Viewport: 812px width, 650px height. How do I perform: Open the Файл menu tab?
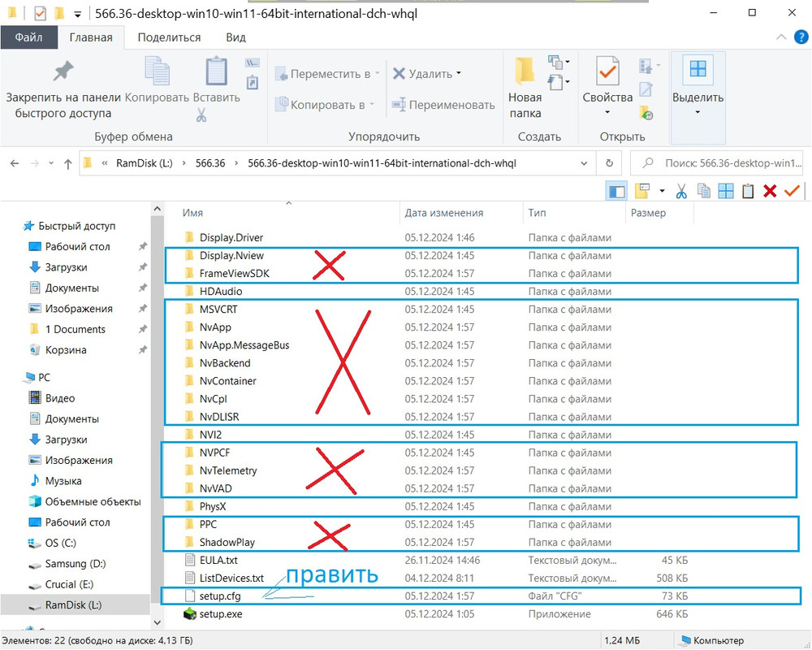pyautogui.click(x=28, y=37)
